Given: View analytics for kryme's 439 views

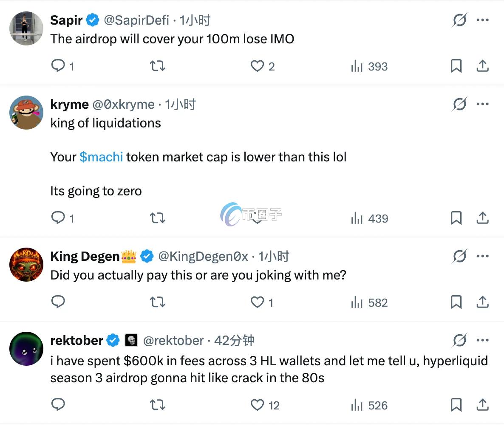Looking at the screenshot, I should click(369, 218).
